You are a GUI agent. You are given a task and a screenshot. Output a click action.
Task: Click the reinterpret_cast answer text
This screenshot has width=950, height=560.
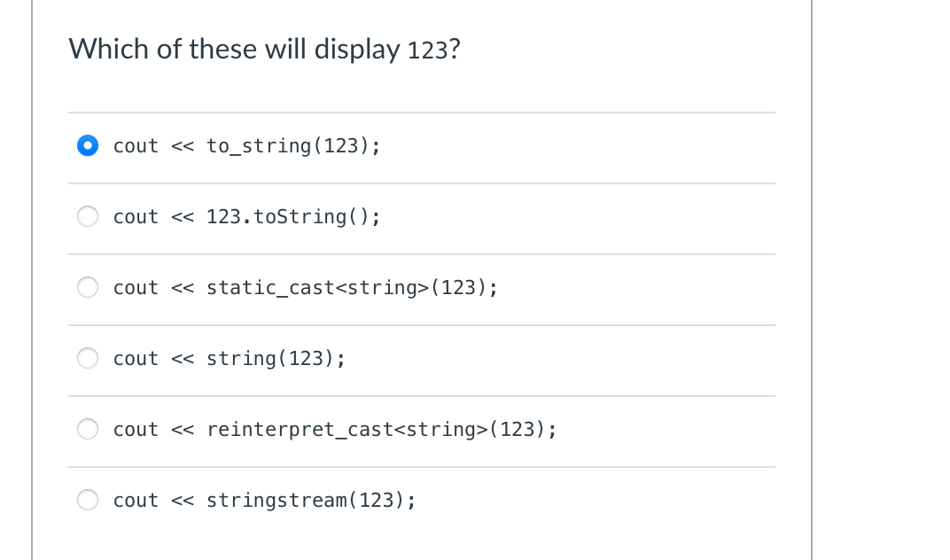335,429
